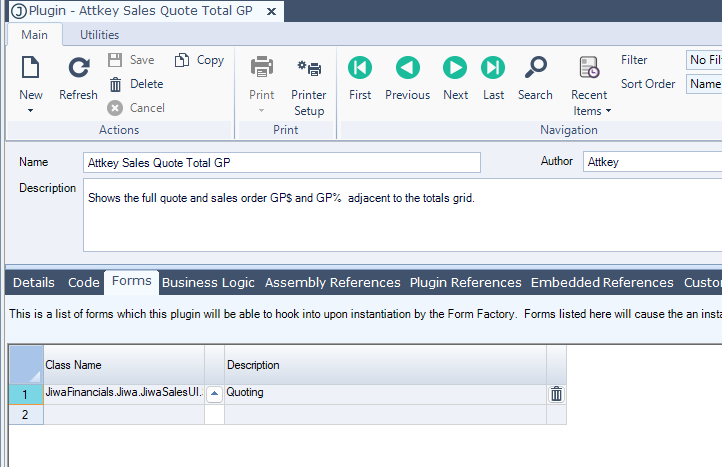The image size is (722, 467).
Task: Select the Quoting description cell
Action: (x=385, y=394)
